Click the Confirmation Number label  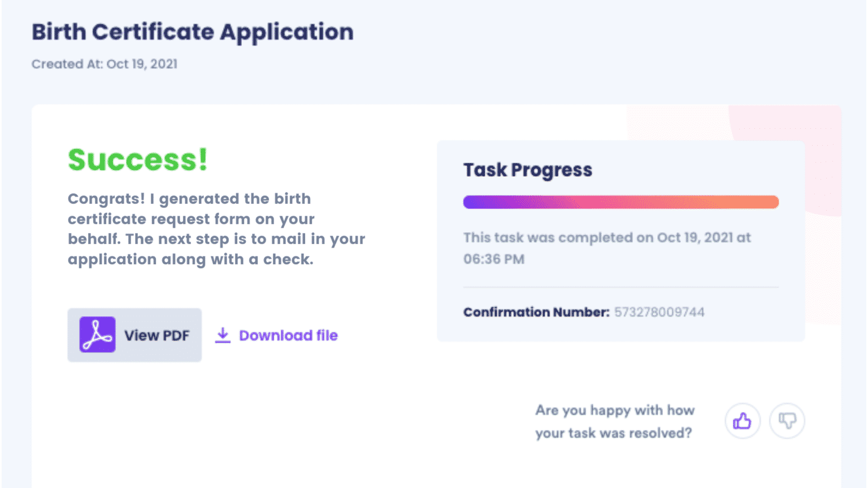(536, 312)
